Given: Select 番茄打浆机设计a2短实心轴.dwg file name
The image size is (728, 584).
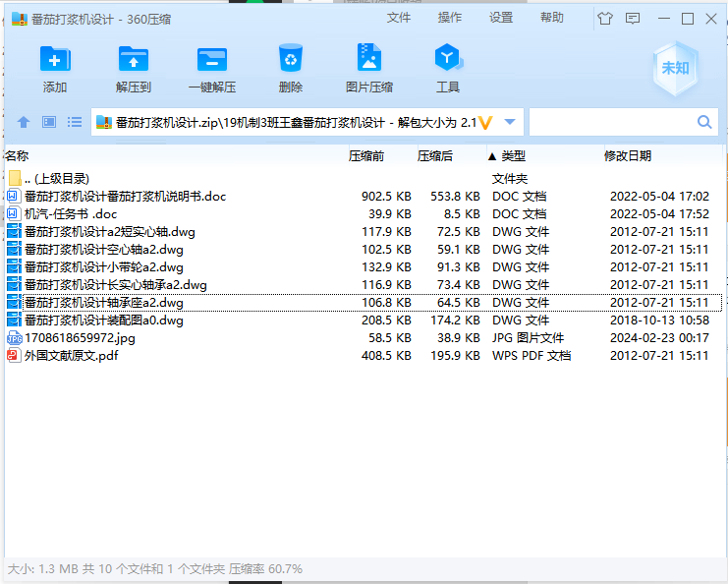Looking at the screenshot, I should click(x=110, y=232).
